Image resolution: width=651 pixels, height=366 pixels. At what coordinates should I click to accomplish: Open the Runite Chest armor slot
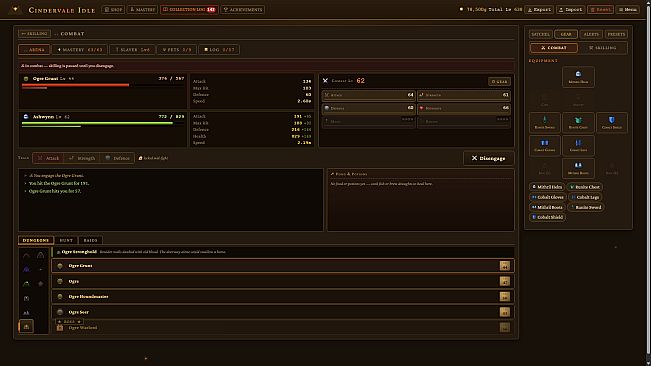[578, 122]
